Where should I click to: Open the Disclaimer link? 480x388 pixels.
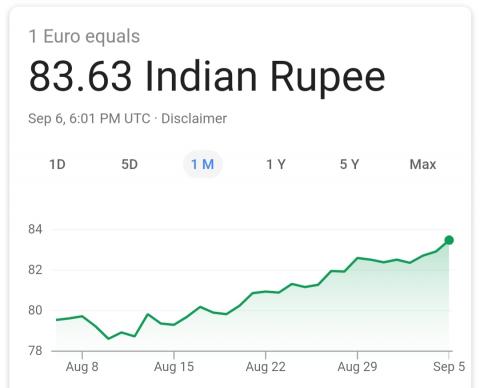pos(194,119)
